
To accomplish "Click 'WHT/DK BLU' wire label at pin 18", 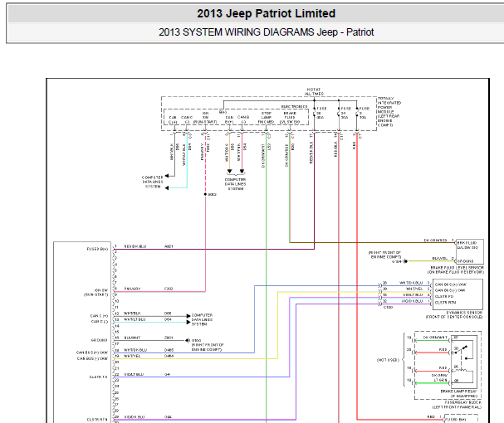I will [x=135, y=350].
